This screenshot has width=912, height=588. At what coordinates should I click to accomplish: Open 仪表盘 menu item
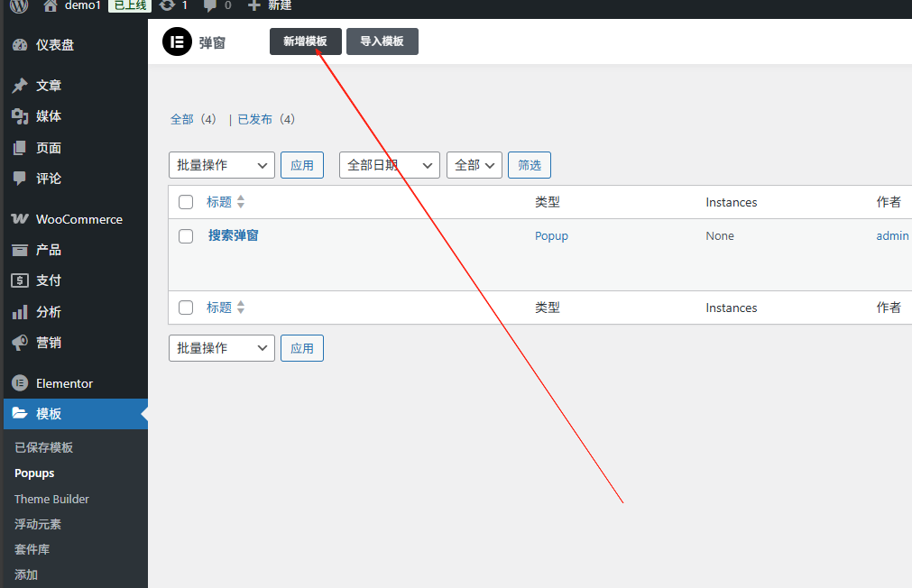point(76,45)
